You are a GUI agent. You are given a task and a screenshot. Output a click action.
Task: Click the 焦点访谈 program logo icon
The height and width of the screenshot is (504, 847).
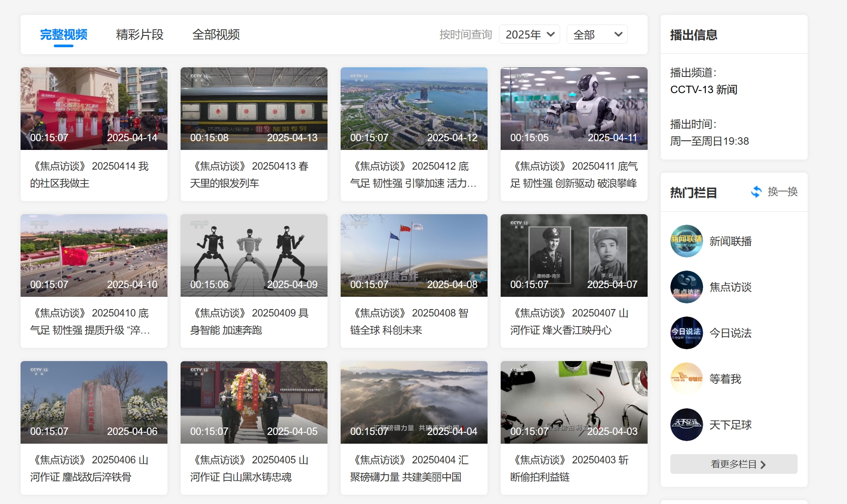click(687, 287)
